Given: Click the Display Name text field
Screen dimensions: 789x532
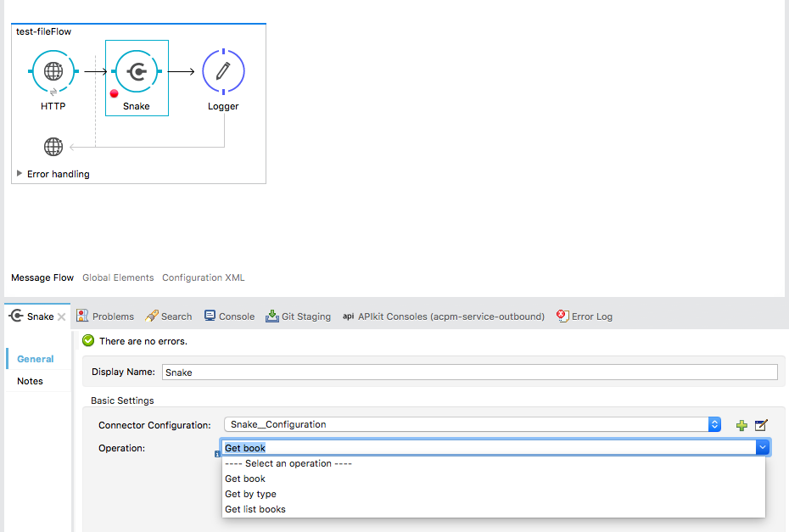Looking at the screenshot, I should (469, 372).
